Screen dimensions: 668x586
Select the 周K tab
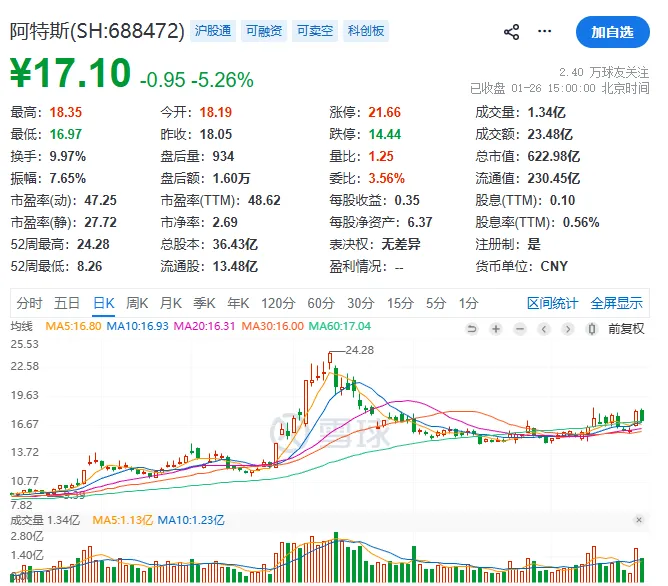[137, 303]
